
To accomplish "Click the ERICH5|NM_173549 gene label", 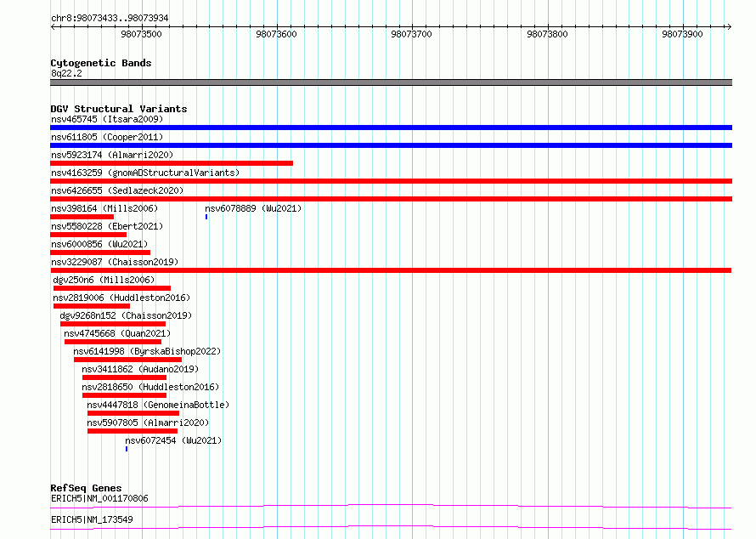I will [x=92, y=519].
